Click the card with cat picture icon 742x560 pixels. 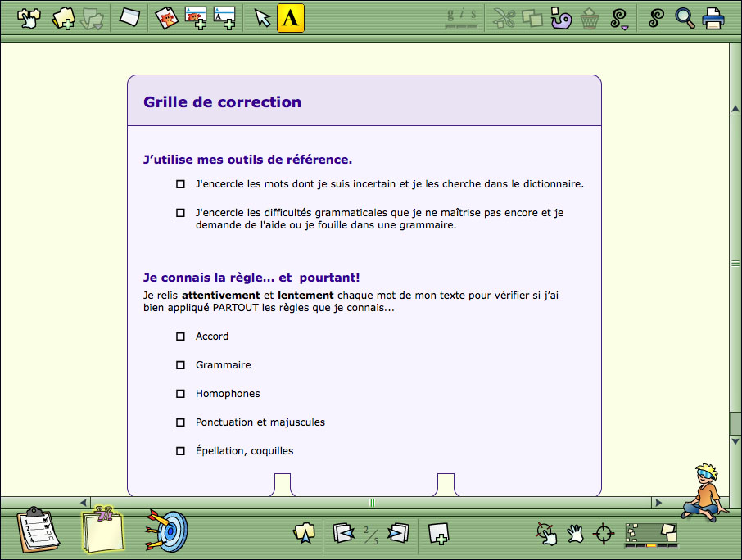[x=166, y=18]
